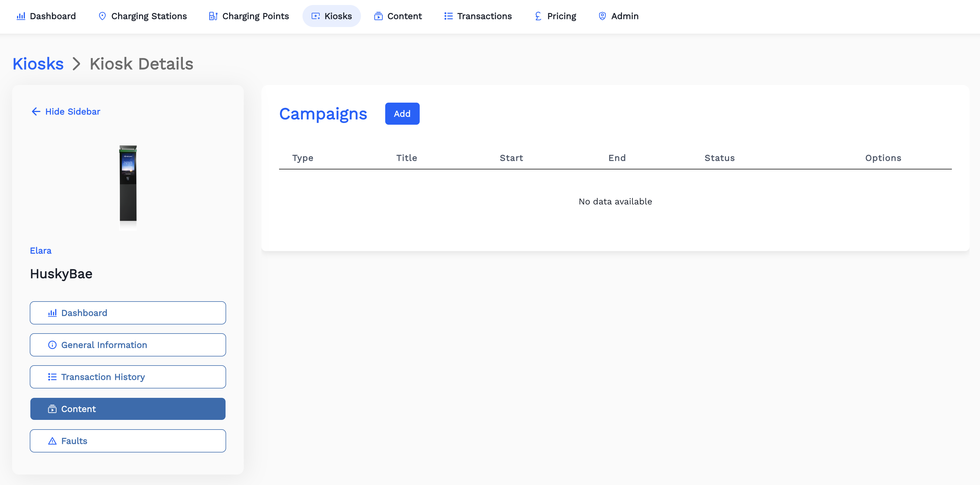
Task: Click the Content media icon in top navigation
Action: (x=378, y=16)
